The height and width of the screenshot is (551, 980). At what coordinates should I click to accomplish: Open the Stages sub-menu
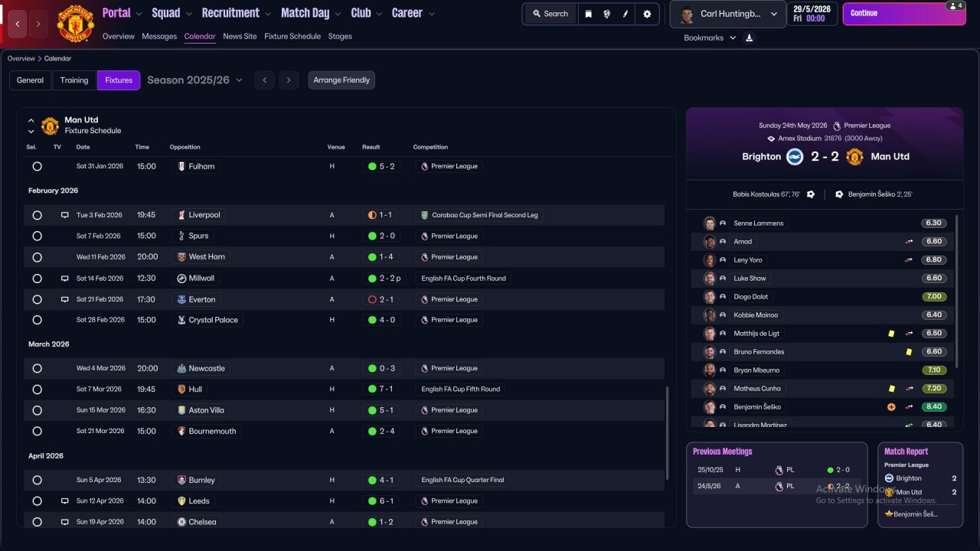[340, 36]
